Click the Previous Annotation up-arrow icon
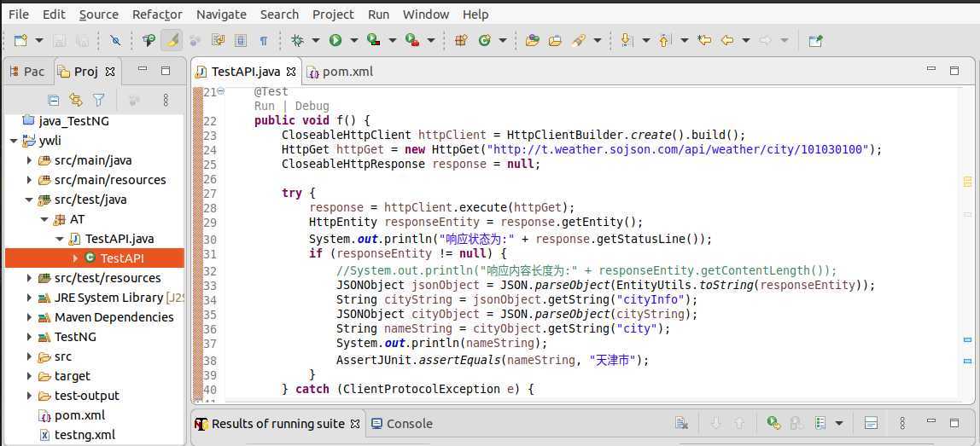Screen dimensions: 980x446 pos(664,41)
